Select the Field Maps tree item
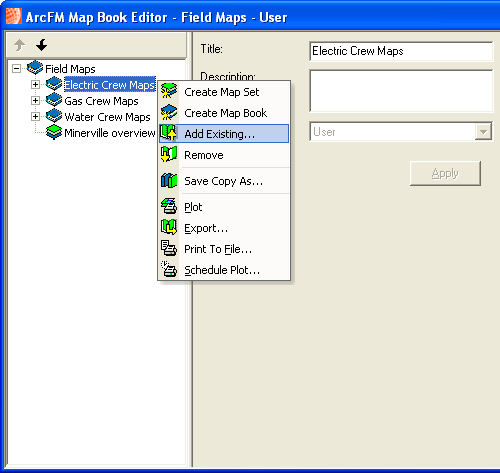This screenshot has height=473, width=500. pos(70,69)
